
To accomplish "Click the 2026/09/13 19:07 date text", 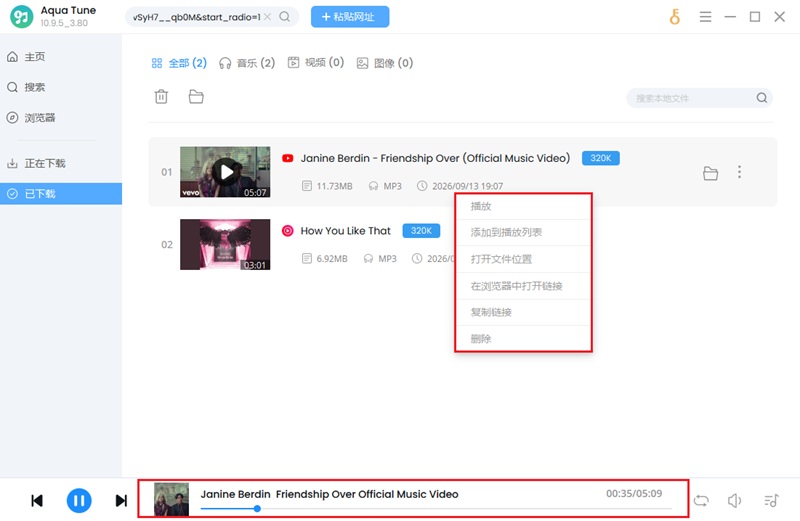I will tap(467, 186).
